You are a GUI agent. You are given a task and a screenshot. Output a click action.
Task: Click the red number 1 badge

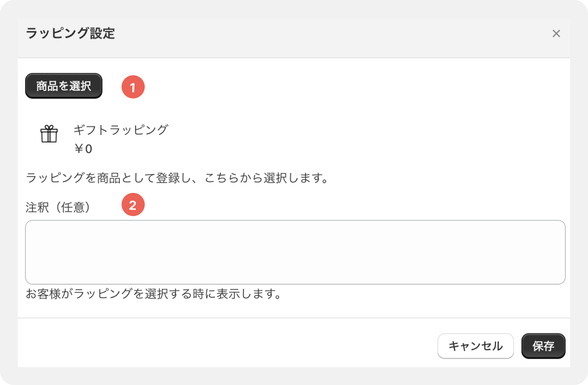click(x=133, y=87)
